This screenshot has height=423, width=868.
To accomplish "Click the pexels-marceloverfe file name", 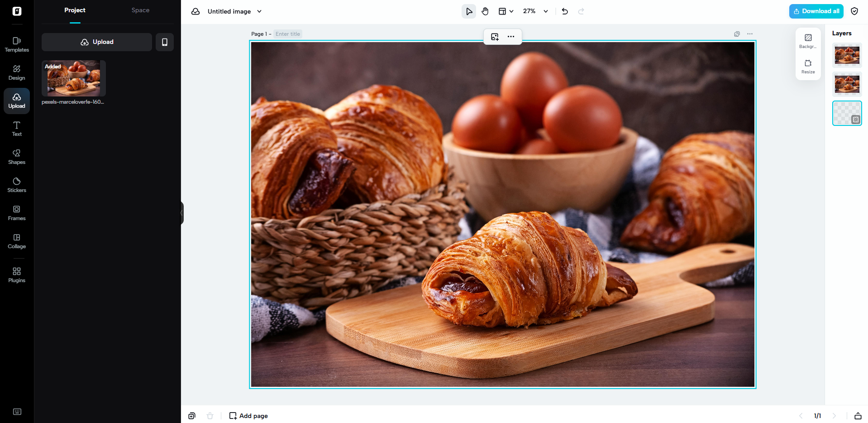I will [x=73, y=102].
